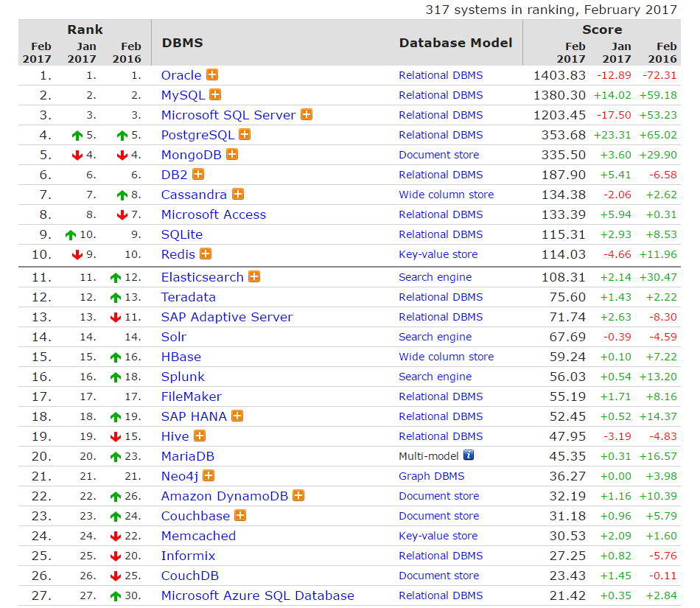Open the SQLite link

182,234
